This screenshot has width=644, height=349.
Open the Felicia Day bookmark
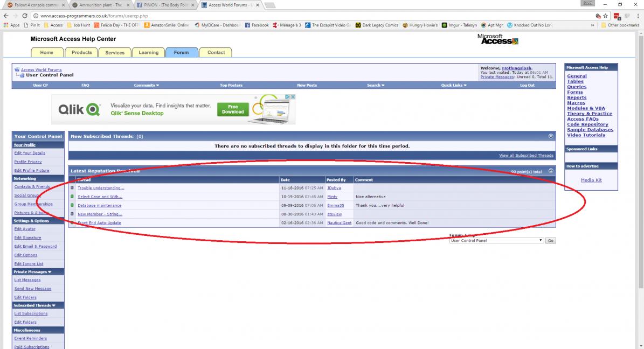[116, 25]
